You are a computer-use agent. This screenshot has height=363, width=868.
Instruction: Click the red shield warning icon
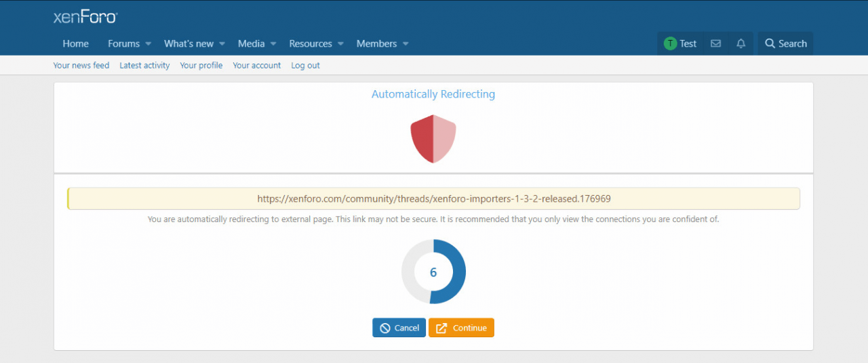(433, 138)
